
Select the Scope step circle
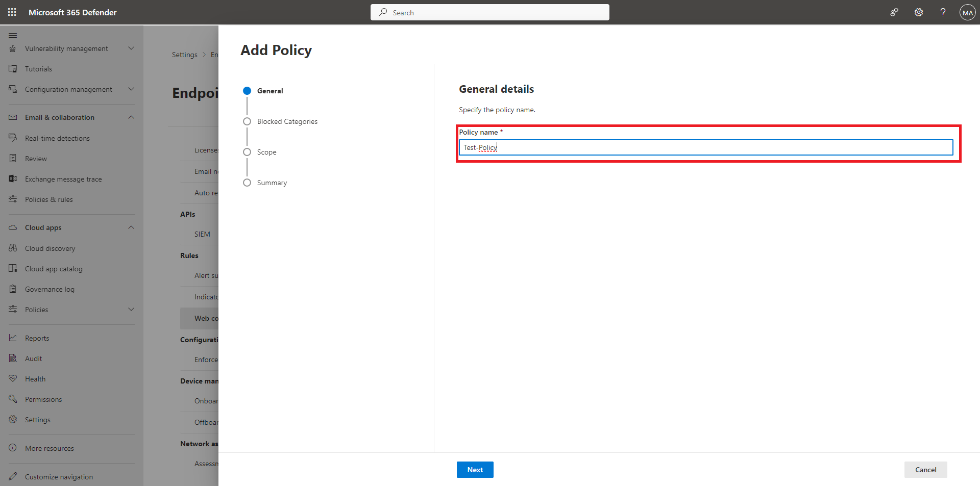pos(247,152)
